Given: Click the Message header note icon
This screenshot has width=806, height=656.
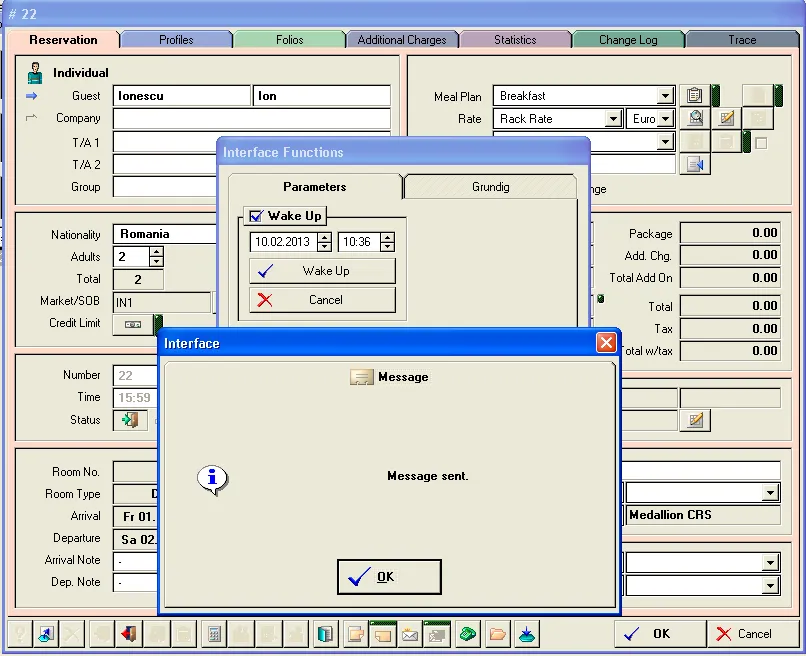Looking at the screenshot, I should point(362,377).
